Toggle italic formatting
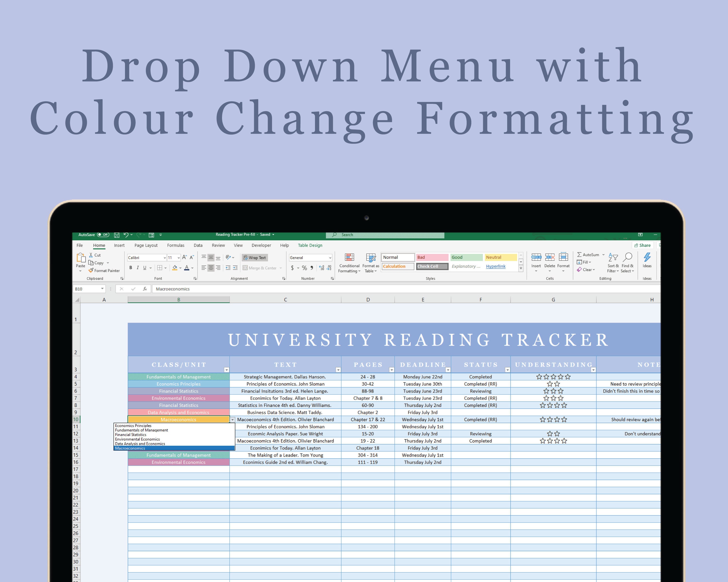This screenshot has height=582, width=728. tap(138, 267)
